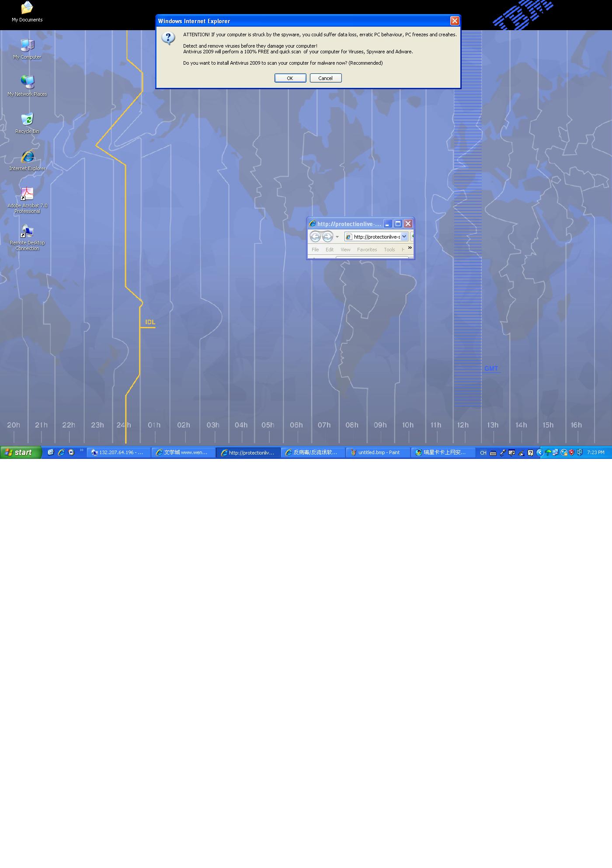Launch Windows Media Player from quick launch
Image resolution: width=612 pixels, height=868 pixels.
coord(71,452)
